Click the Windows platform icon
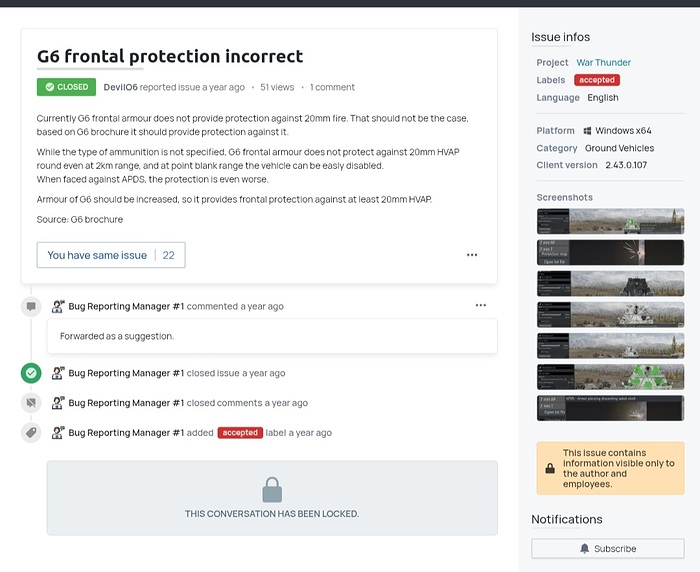The width and height of the screenshot is (700, 572). (585, 130)
